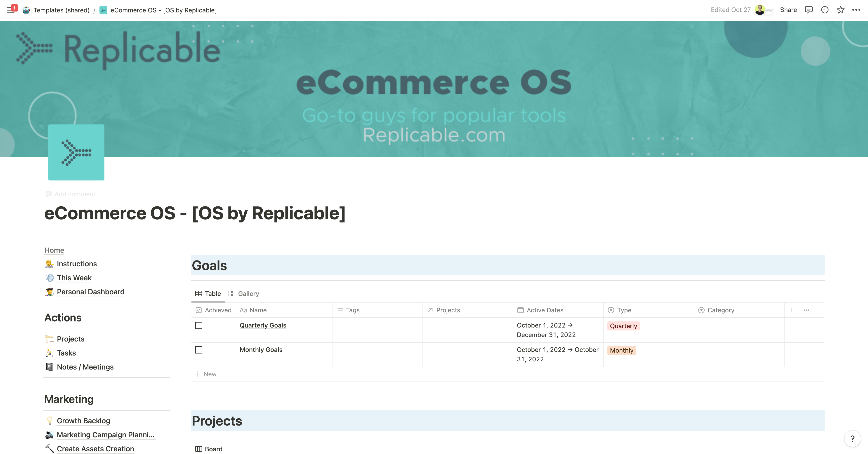Click the user avatar in top bar
Image resolution: width=868 pixels, height=454 pixels.
click(760, 10)
